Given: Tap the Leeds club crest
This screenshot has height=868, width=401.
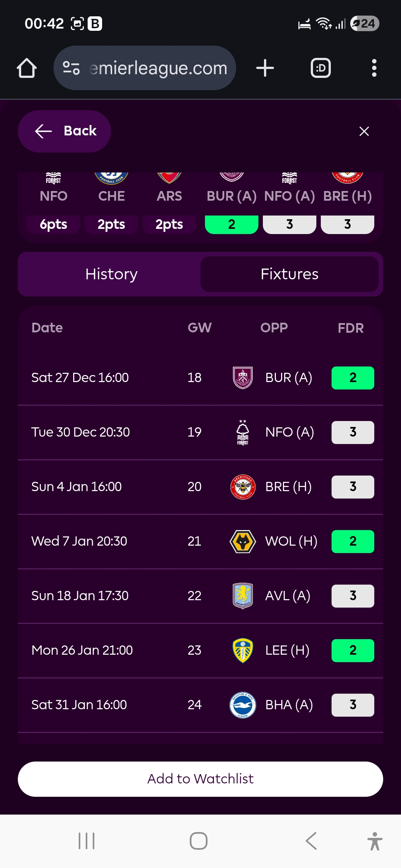Looking at the screenshot, I should click(242, 650).
